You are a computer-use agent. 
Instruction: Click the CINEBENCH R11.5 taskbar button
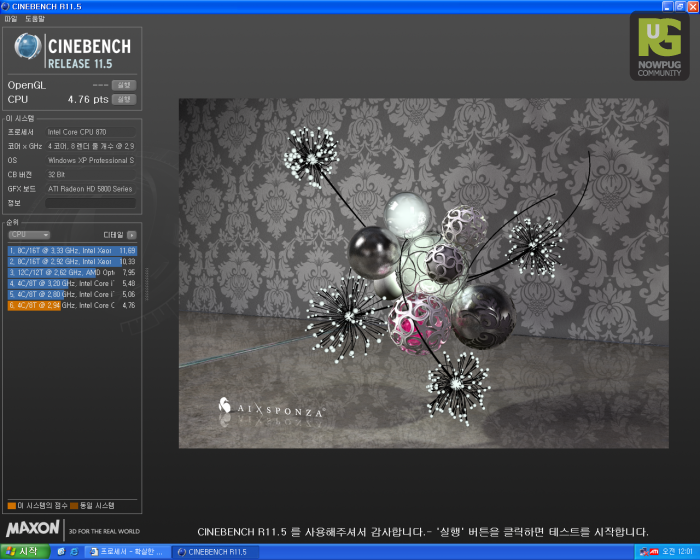(215, 552)
